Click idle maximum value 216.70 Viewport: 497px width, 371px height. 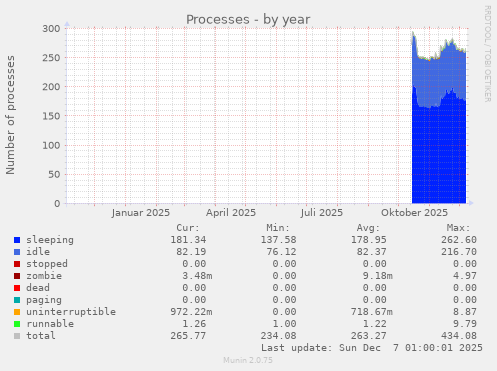[x=459, y=252]
